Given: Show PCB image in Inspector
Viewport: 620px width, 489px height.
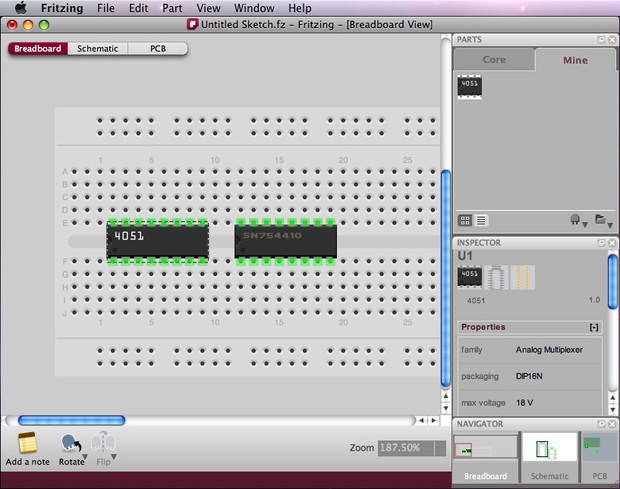Looking at the screenshot, I should point(523,277).
